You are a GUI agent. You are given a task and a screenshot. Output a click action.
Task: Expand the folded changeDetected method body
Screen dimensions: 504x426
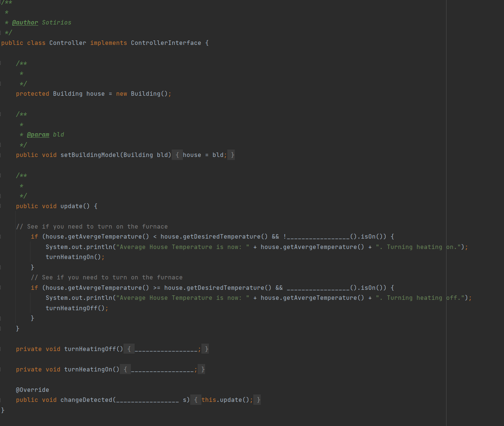[196, 400]
